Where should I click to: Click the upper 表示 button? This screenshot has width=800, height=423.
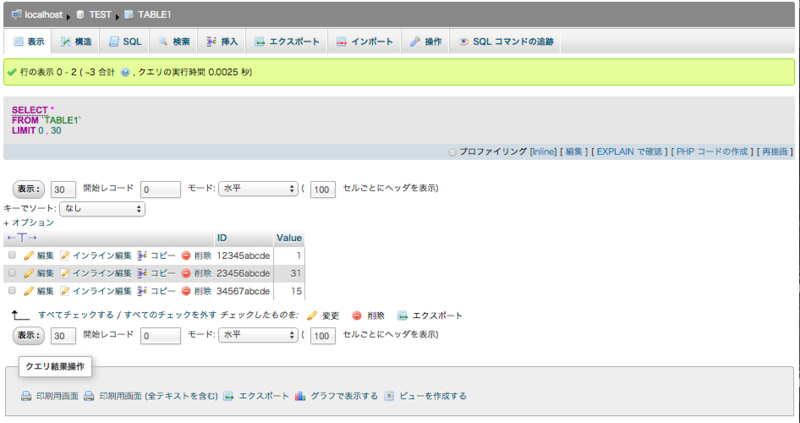click(29, 189)
